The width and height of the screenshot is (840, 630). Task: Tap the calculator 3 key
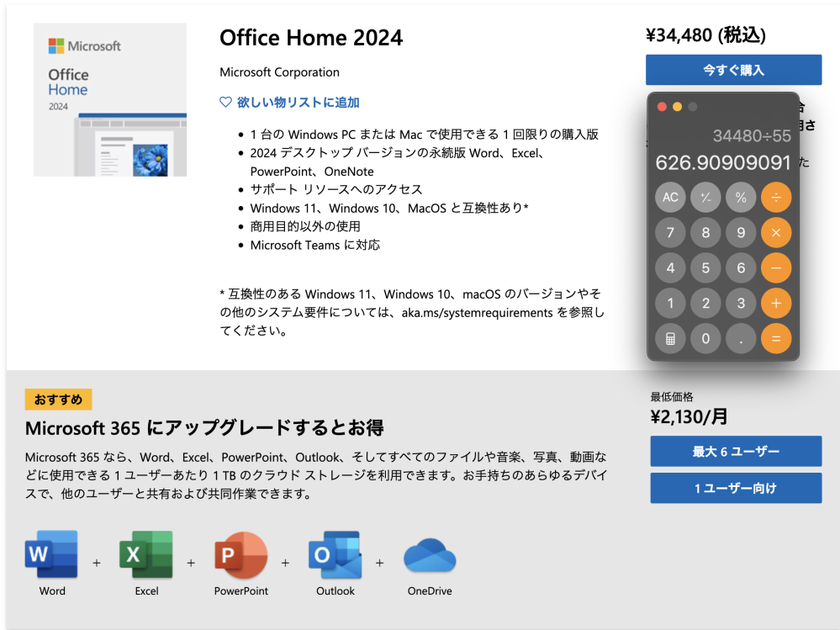(x=741, y=303)
